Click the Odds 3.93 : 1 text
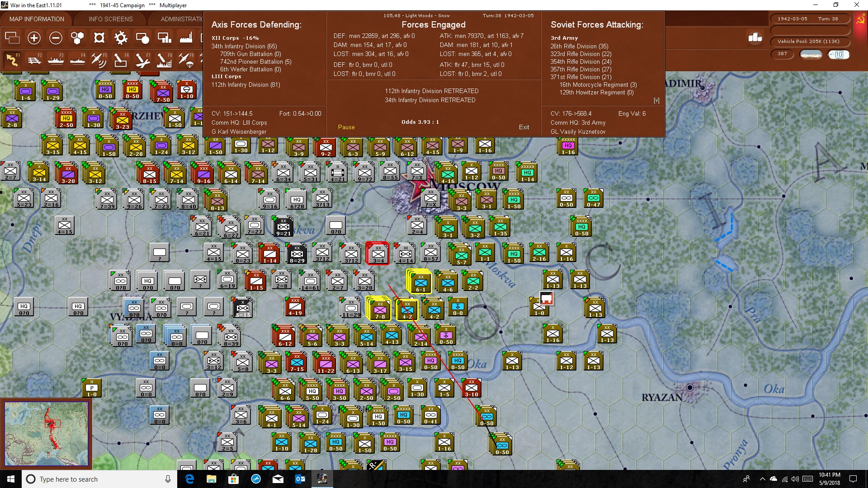 [x=420, y=122]
